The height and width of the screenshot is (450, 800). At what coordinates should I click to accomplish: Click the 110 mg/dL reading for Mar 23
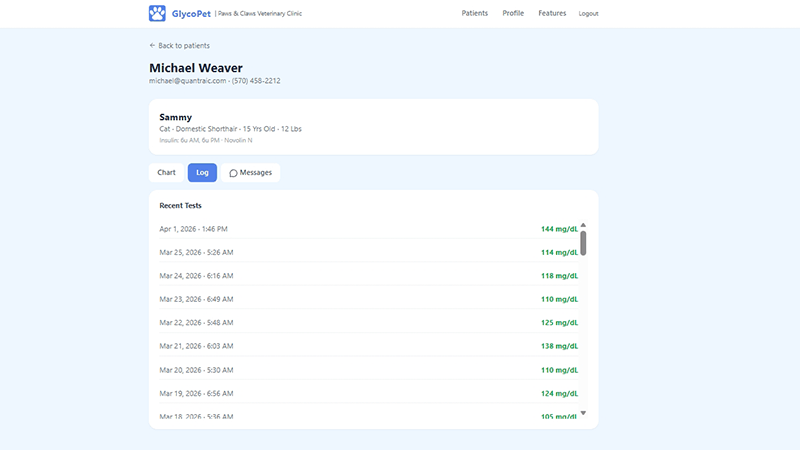(x=559, y=299)
